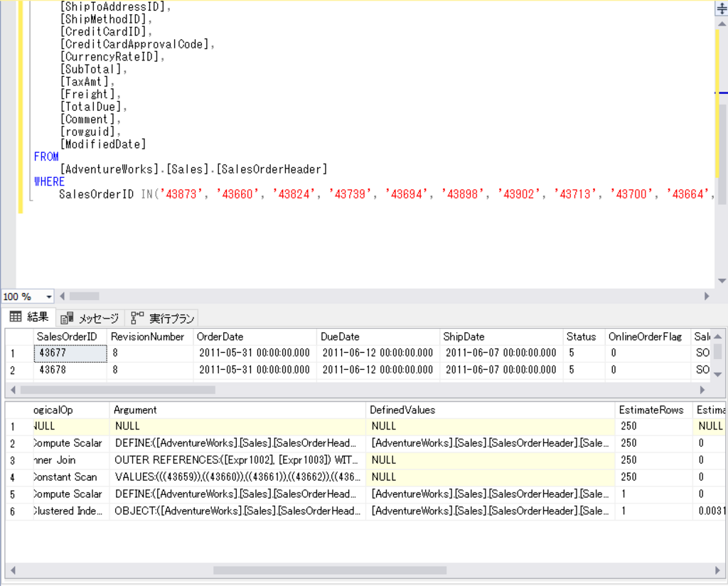Switch to the 結果 results tab

[x=28, y=317]
